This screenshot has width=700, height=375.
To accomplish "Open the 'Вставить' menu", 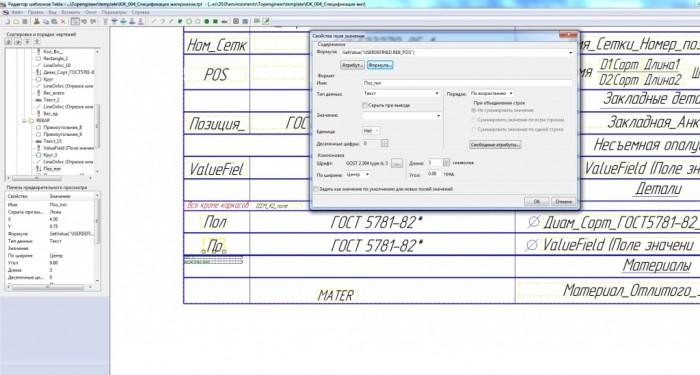I will (x=71, y=12).
